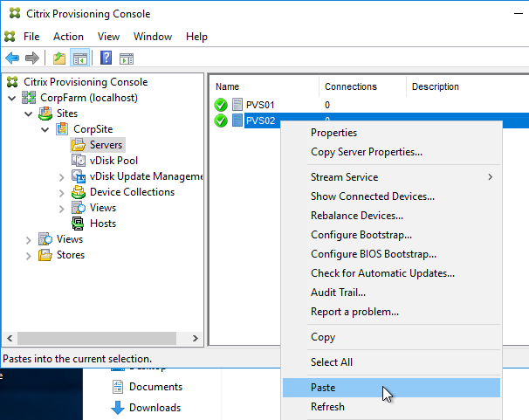
Task: Click the CorpSite site icon
Action: coord(62,129)
